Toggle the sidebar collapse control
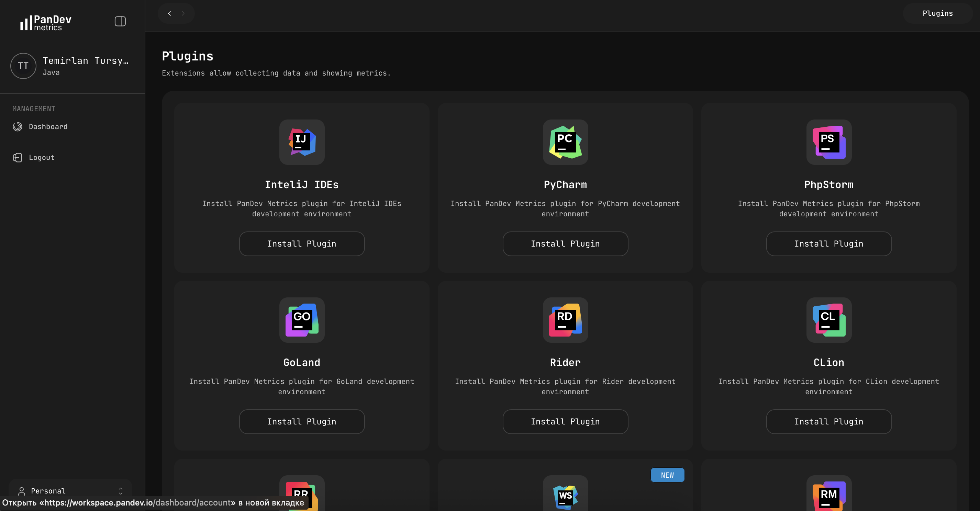The height and width of the screenshot is (511, 980). click(x=120, y=21)
